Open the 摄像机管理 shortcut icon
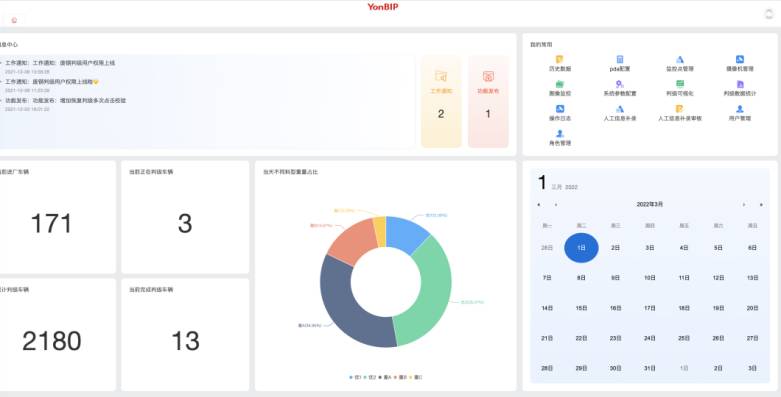Viewport: 781px width, 397px height. [x=740, y=59]
